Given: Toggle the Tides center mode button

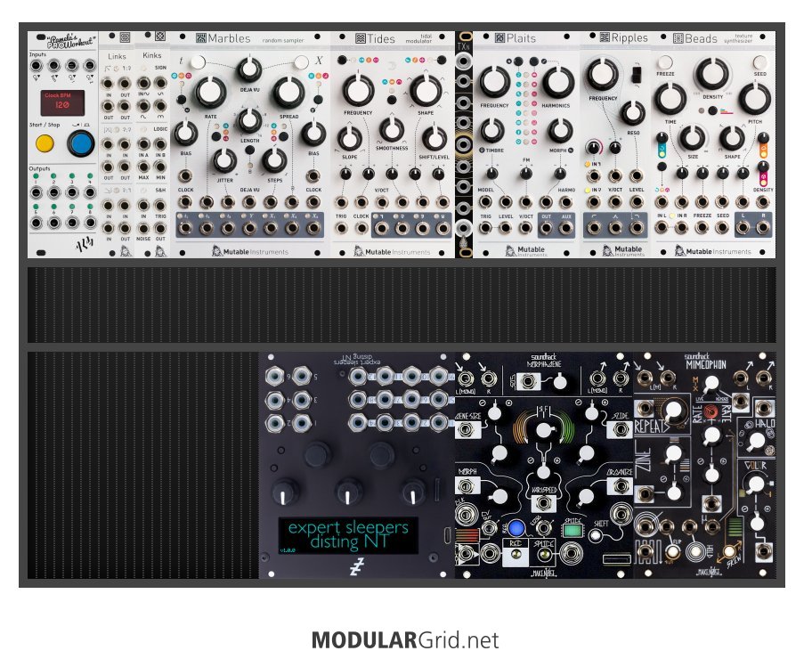Looking at the screenshot, I should (392, 100).
